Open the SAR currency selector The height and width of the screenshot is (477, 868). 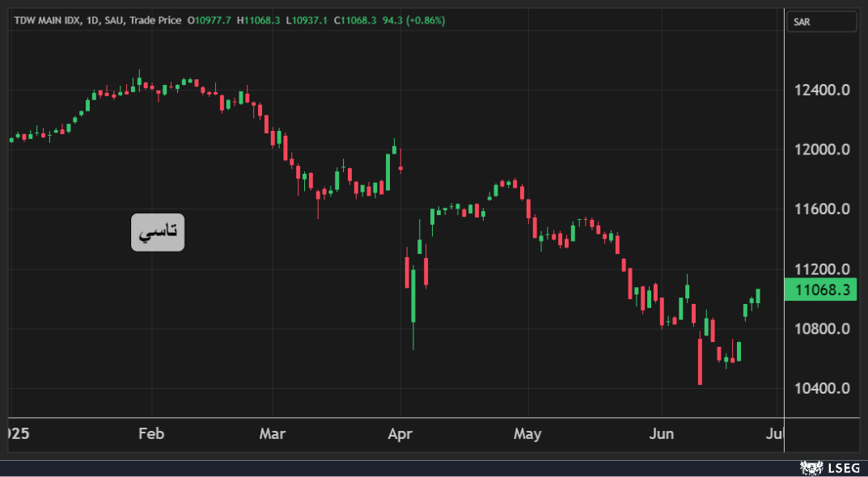pyautogui.click(x=821, y=22)
